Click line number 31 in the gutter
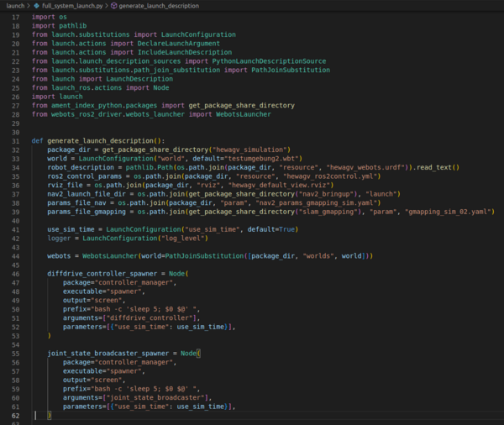The width and height of the screenshot is (504, 425). (x=15, y=140)
